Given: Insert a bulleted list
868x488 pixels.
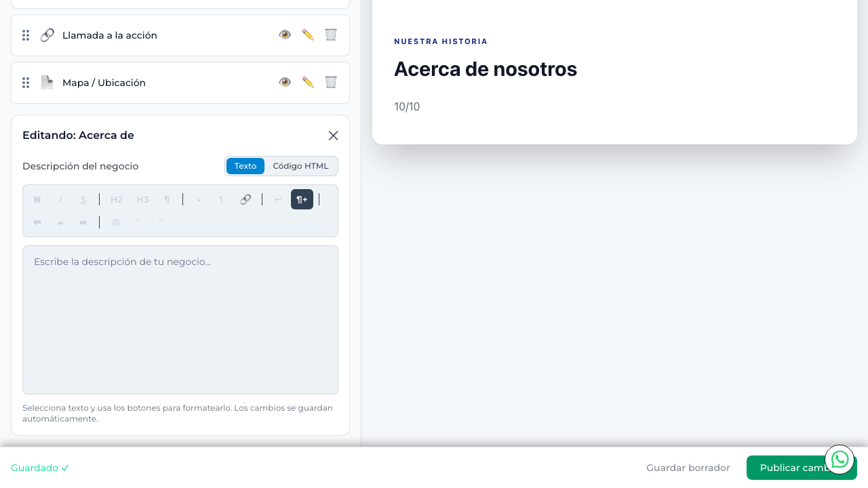Looking at the screenshot, I should [x=199, y=199].
